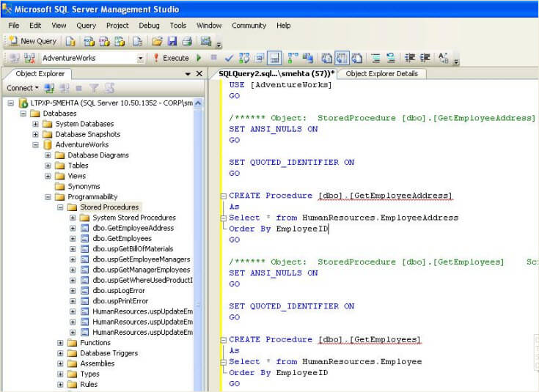Select the Object Explorer panel tab
539x392 pixels.
tap(40, 73)
